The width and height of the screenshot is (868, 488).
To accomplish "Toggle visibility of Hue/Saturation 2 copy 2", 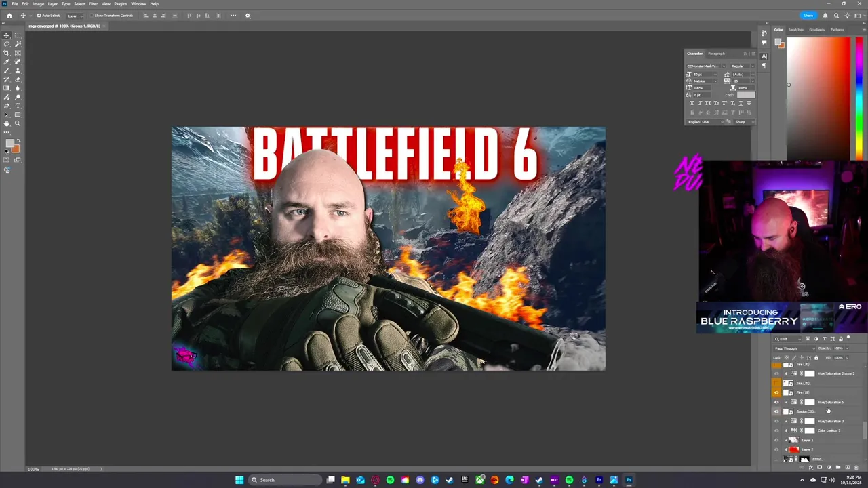I will [x=776, y=373].
